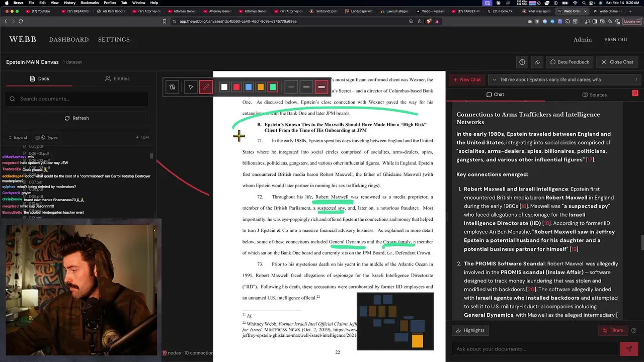Click the address bar URL
Viewport: 644px width, 362px height.
click(238, 21)
